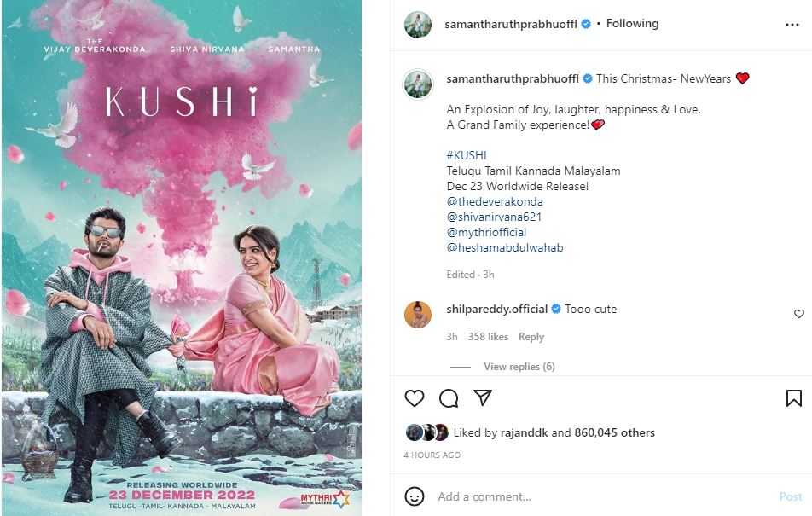The width and height of the screenshot is (812, 516).
Task: Reply to shilpareddy.official's comment
Action: point(531,337)
